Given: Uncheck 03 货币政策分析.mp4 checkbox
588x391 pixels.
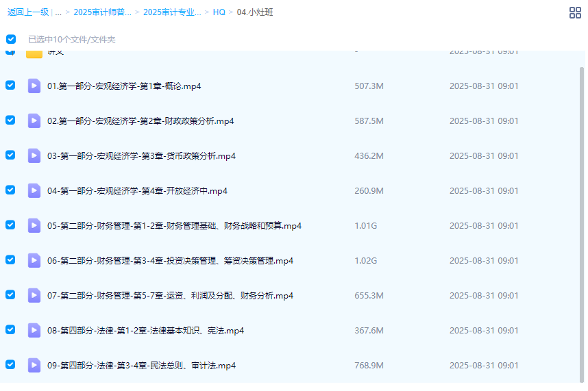Looking at the screenshot, I should [x=10, y=155].
